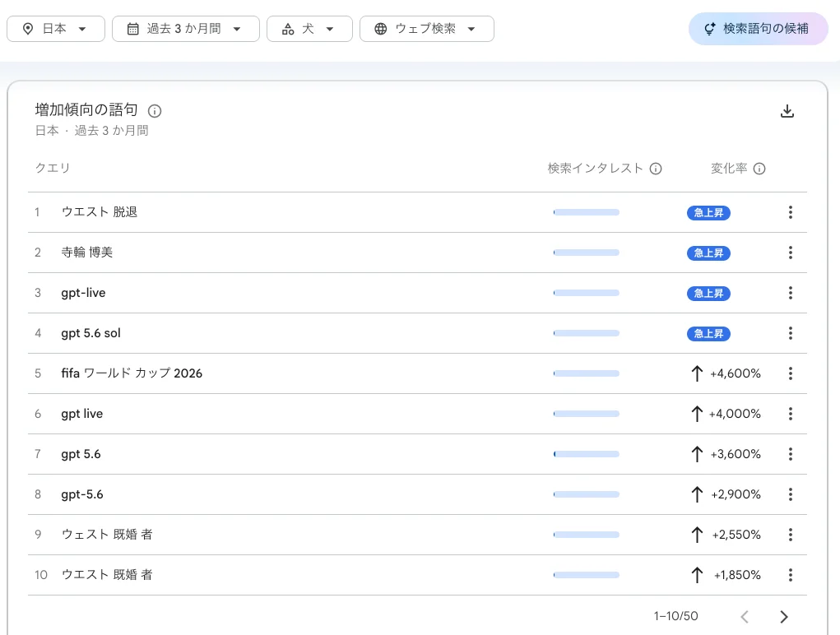Select the query gpt live

[x=82, y=414]
